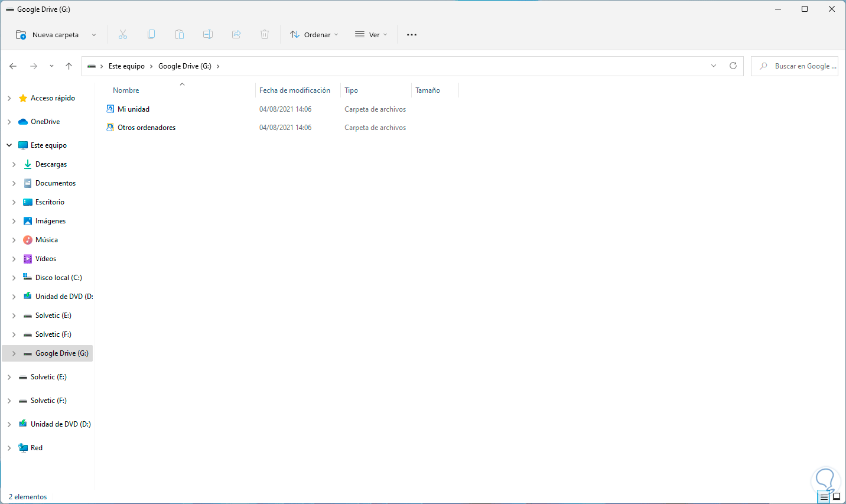Go forward with the right arrow
Image resolution: width=846 pixels, height=504 pixels.
pyautogui.click(x=34, y=66)
